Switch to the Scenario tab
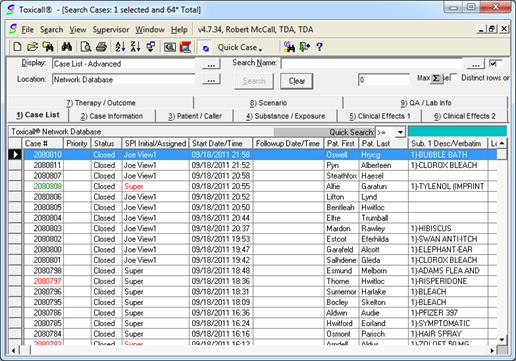Screen dimensions: 516x361 (268, 103)
